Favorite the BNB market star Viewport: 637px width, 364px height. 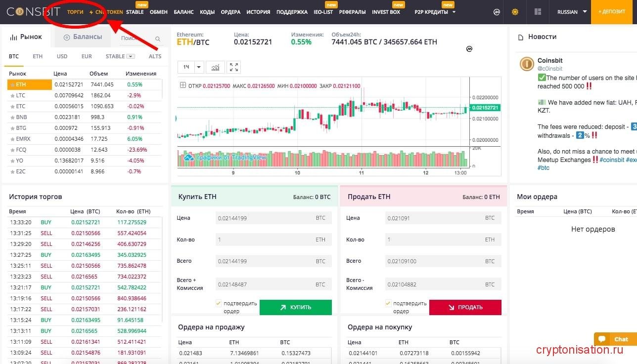pos(12,118)
